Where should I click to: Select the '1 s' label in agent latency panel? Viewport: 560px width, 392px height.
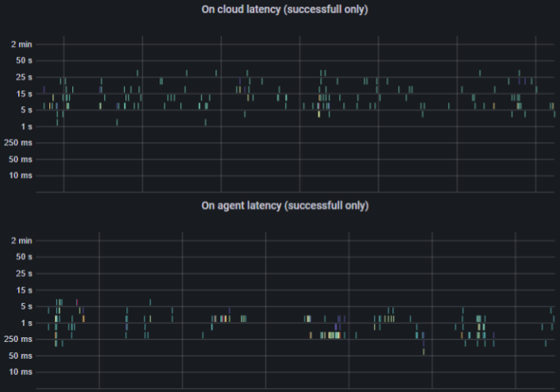tap(26, 323)
